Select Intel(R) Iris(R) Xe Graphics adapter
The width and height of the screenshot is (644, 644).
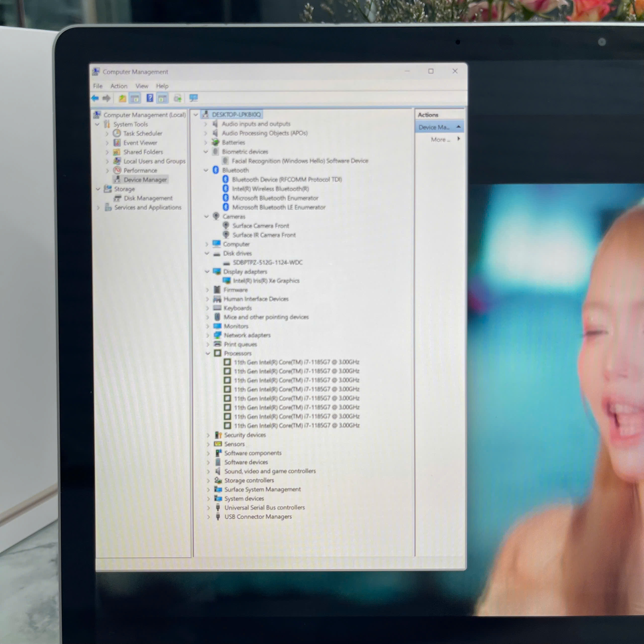[x=266, y=281]
